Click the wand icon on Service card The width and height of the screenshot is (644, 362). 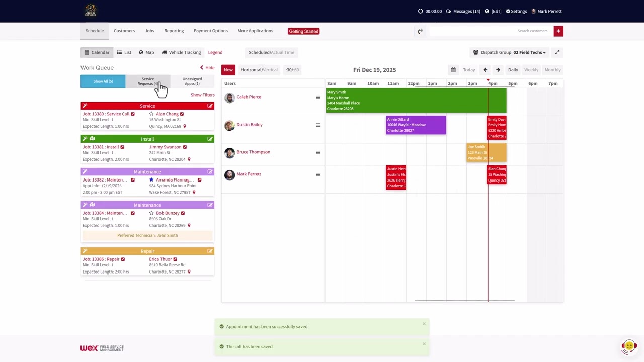tap(85, 106)
